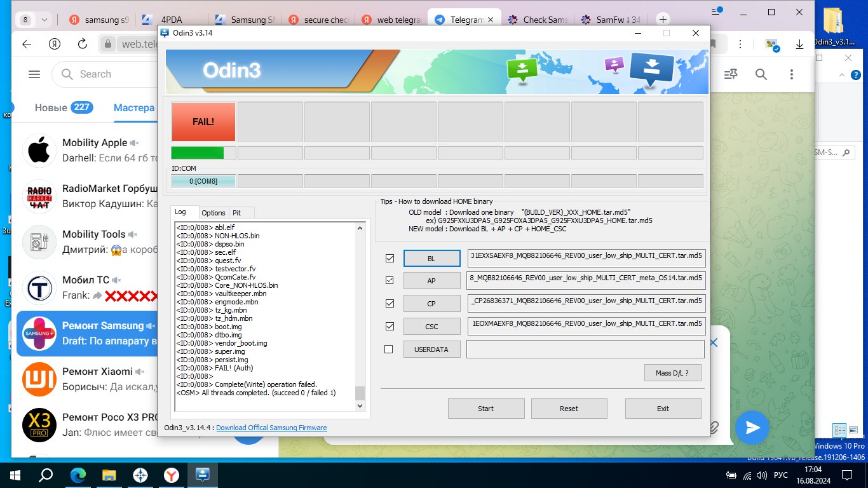
Task: Click Yandex Browser icon in taskbar
Action: 172,475
